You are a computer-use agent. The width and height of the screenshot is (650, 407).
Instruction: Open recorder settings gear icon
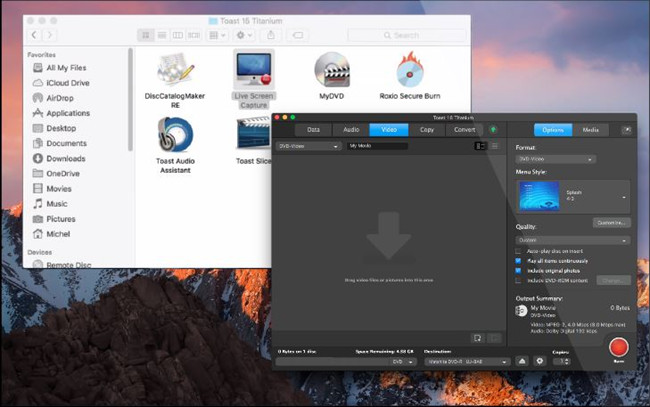pyautogui.click(x=540, y=361)
